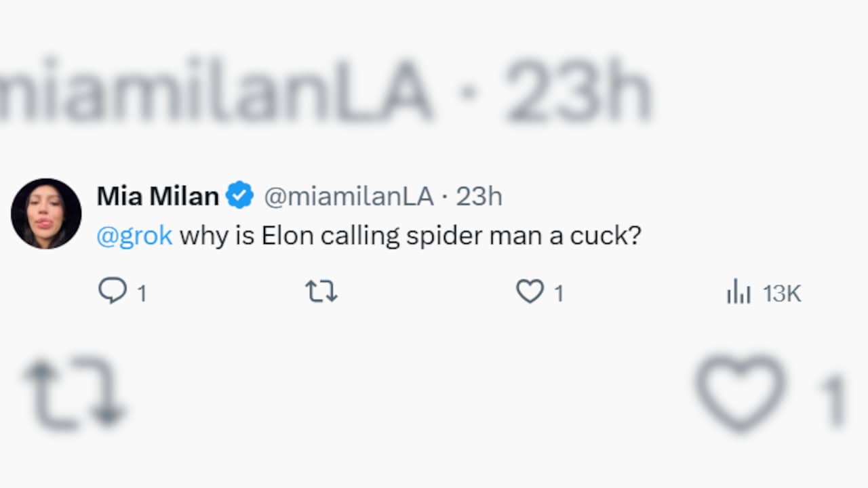The image size is (868, 488).
Task: Click the reply count beside the bubble
Action: (x=142, y=293)
